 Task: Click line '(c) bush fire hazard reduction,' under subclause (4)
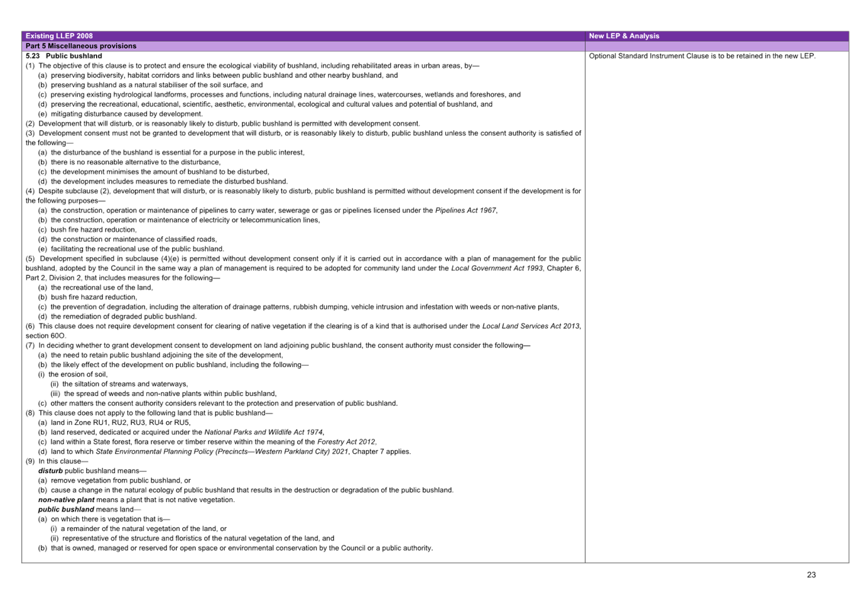87,230
